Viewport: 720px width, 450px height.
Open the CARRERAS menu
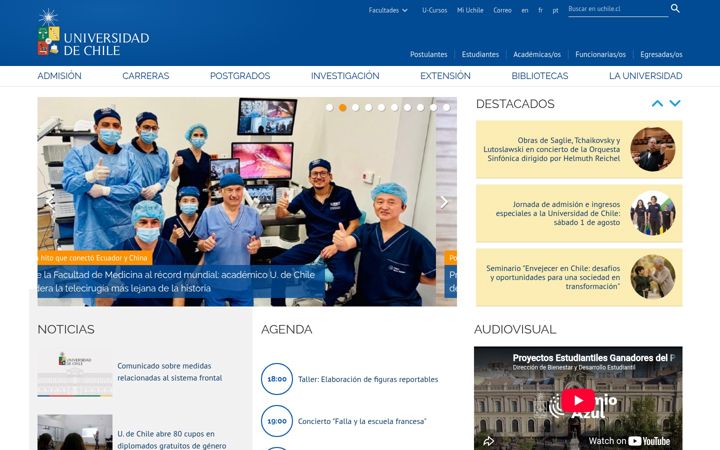(x=146, y=76)
